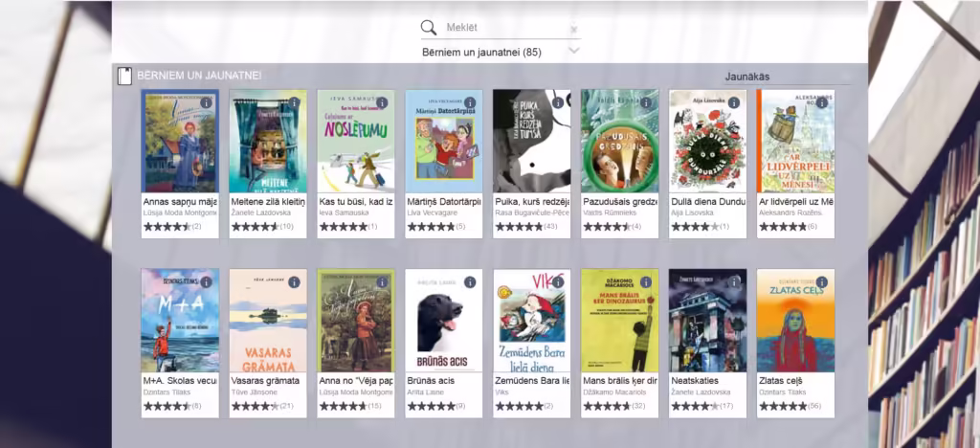
Task: Show info for Neatskaties
Action: [734, 282]
